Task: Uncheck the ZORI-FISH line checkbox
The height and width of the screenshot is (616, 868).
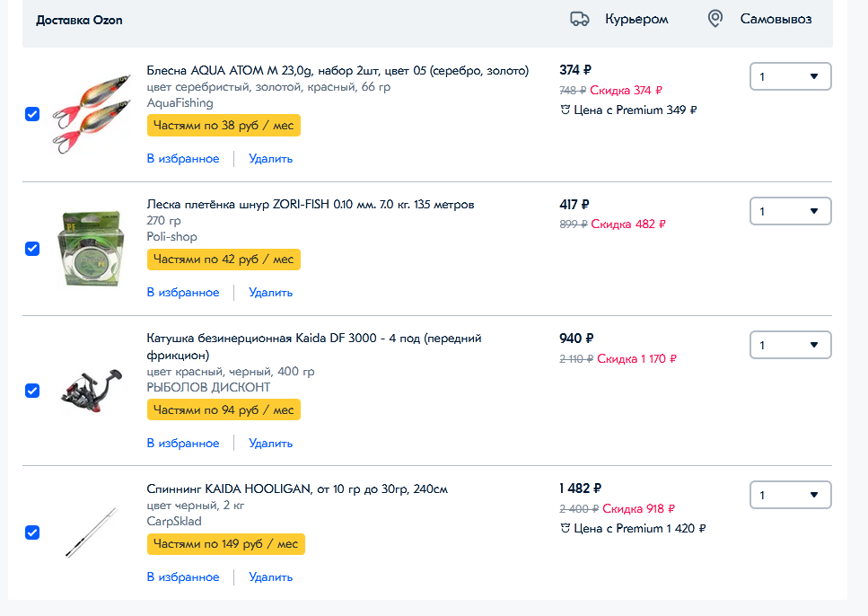Action: pos(32,249)
